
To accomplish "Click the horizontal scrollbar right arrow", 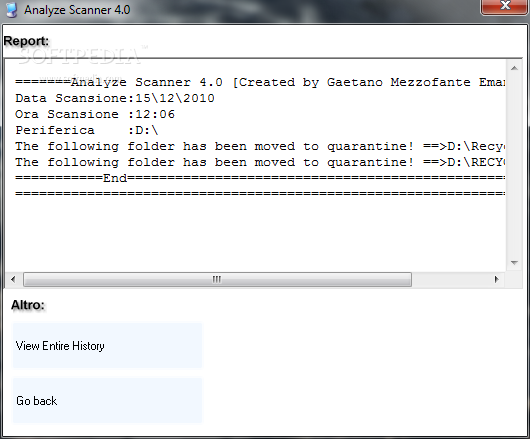I will [x=496, y=279].
